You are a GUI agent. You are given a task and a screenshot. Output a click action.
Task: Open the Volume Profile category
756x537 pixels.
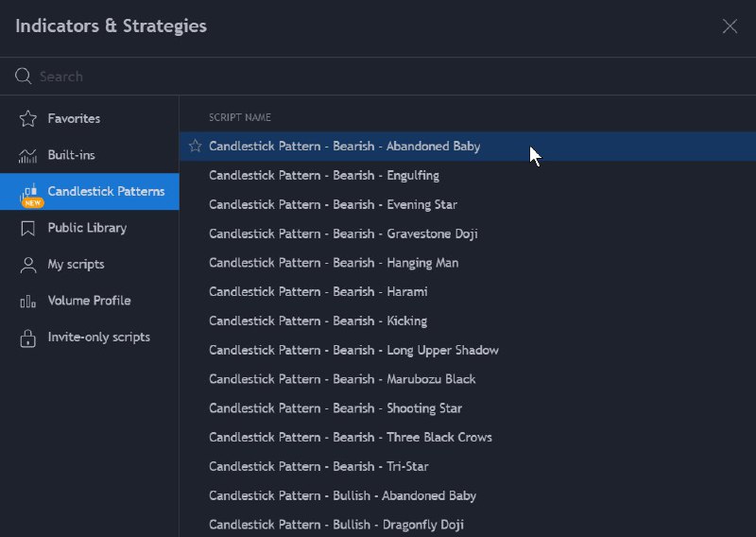click(x=90, y=301)
